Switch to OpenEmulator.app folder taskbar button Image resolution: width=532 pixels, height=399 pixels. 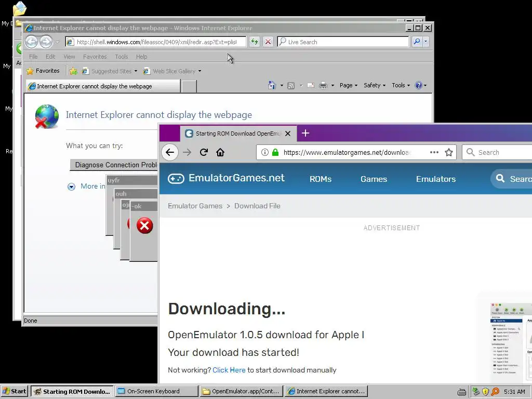coord(241,391)
